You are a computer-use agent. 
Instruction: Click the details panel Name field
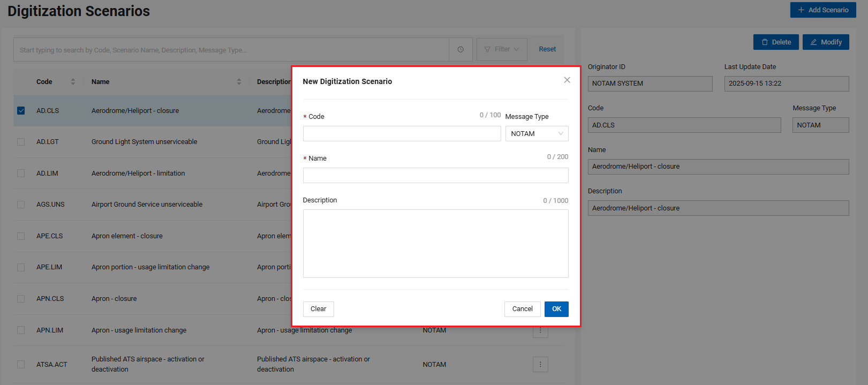coord(719,167)
